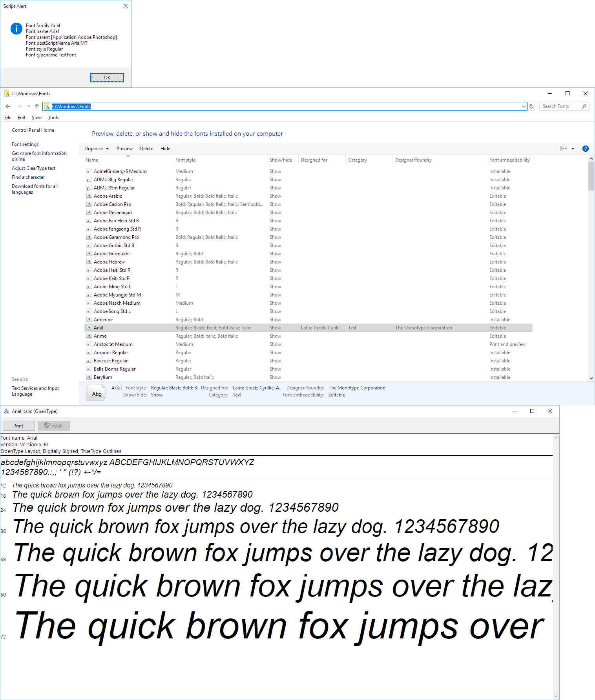This screenshot has height=700, width=595.
Task: Go up one folder level
Action: point(37,106)
